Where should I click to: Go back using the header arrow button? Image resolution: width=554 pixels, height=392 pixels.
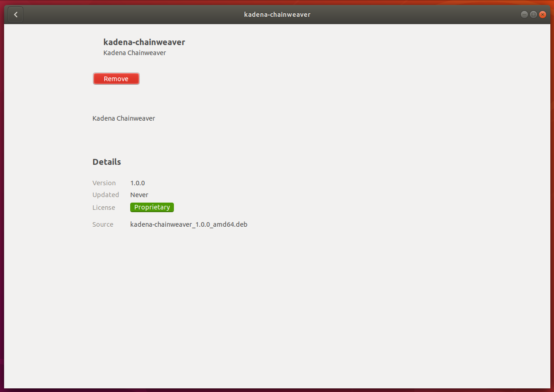(16, 15)
